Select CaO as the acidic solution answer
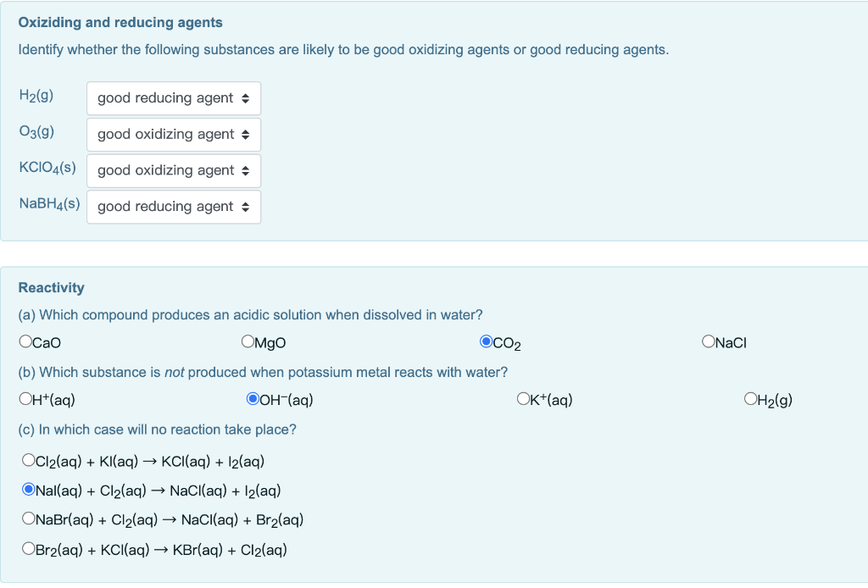 [x=26, y=342]
